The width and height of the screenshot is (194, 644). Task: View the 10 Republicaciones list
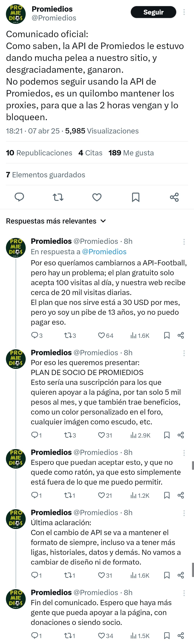click(x=39, y=153)
